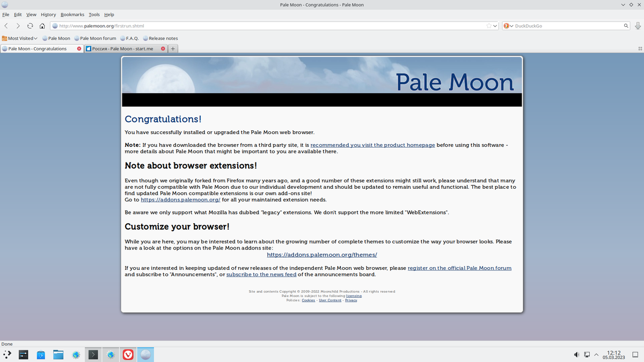The height and width of the screenshot is (362, 644).
Task: Open the Dolphin file manager taskbar icon
Action: coord(58,354)
